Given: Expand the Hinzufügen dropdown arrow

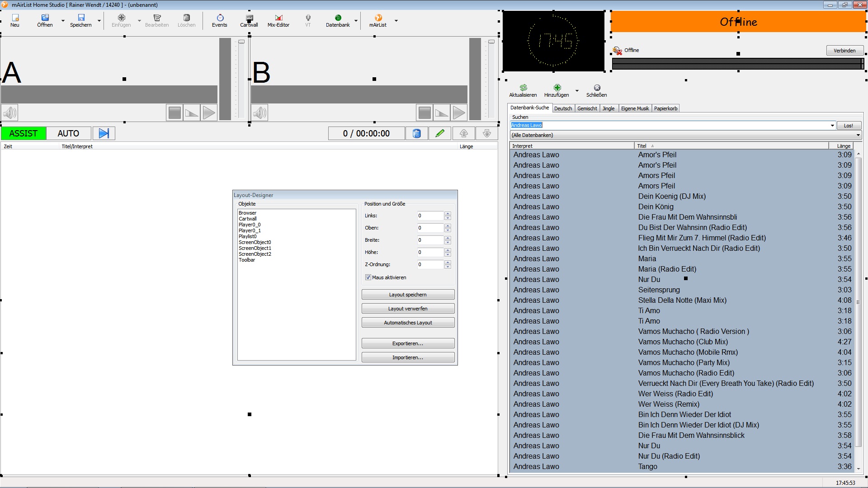Looking at the screenshot, I should (577, 91).
